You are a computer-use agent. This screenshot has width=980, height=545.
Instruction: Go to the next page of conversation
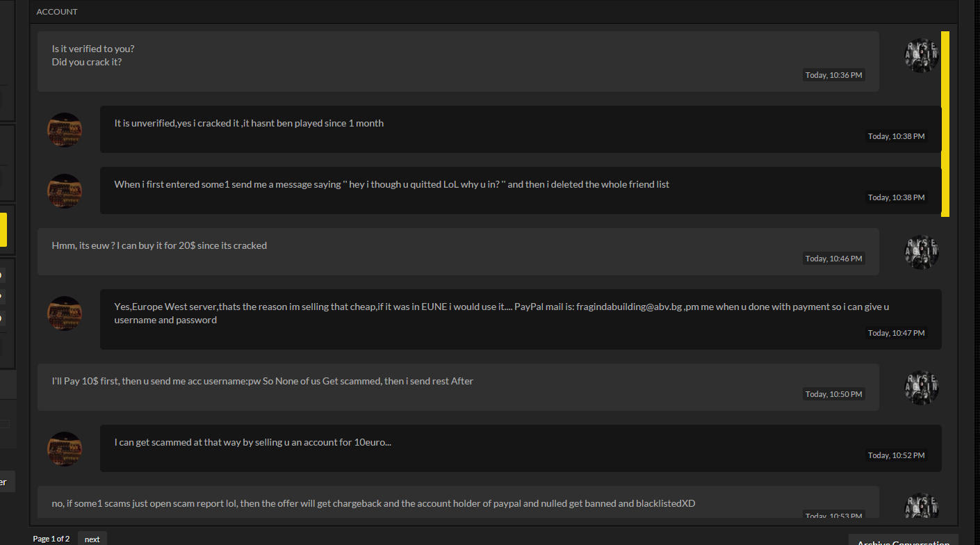pos(92,539)
